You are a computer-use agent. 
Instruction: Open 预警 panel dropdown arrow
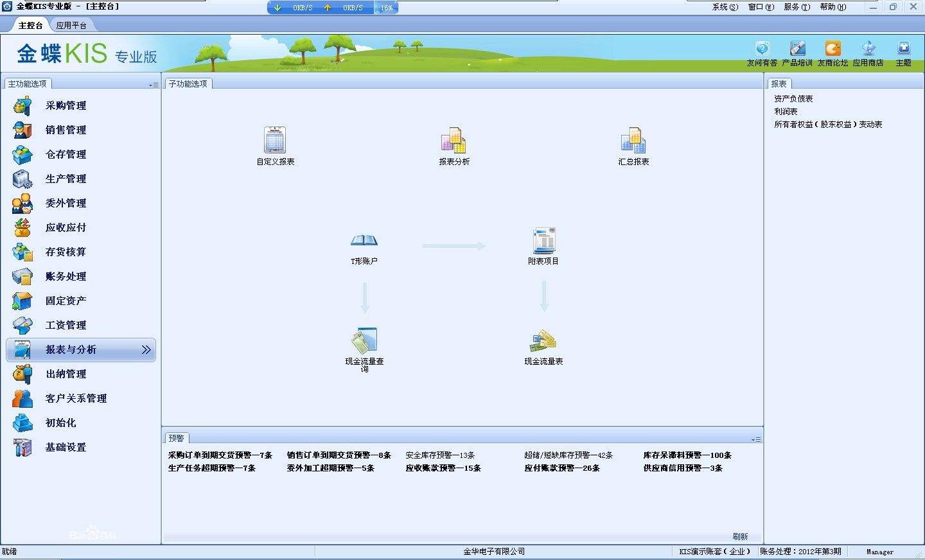(x=756, y=439)
